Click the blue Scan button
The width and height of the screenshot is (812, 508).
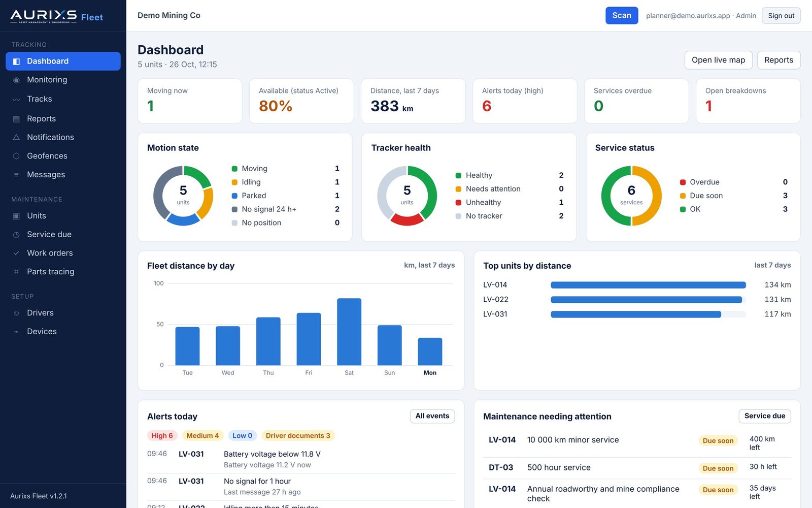click(622, 15)
